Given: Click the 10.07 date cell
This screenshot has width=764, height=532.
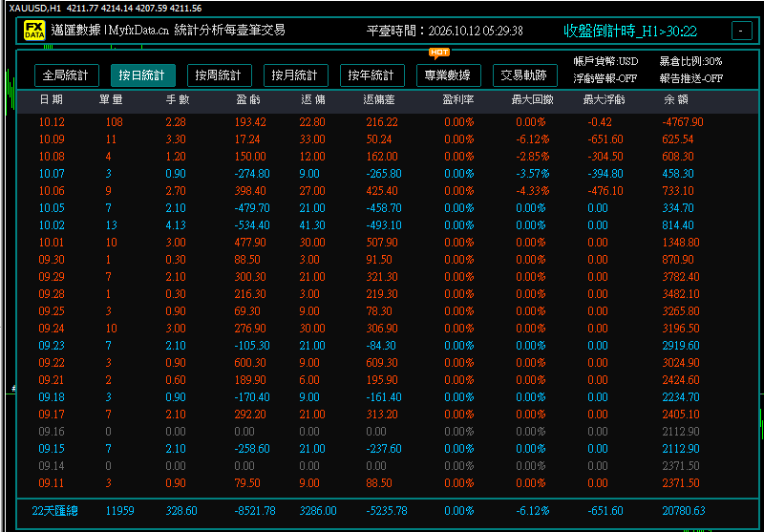Looking at the screenshot, I should coord(52,174).
